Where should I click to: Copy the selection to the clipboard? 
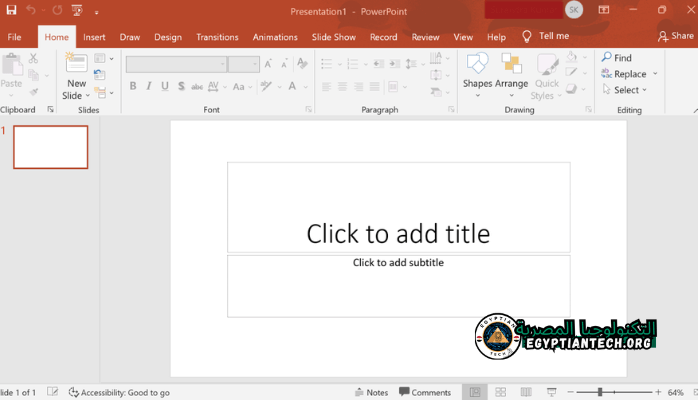[x=33, y=75]
